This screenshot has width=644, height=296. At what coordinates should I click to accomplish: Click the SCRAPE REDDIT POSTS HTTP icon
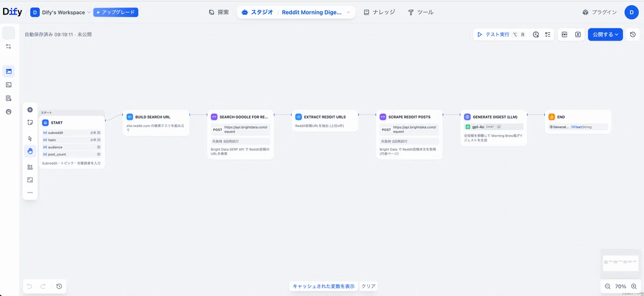point(383,116)
